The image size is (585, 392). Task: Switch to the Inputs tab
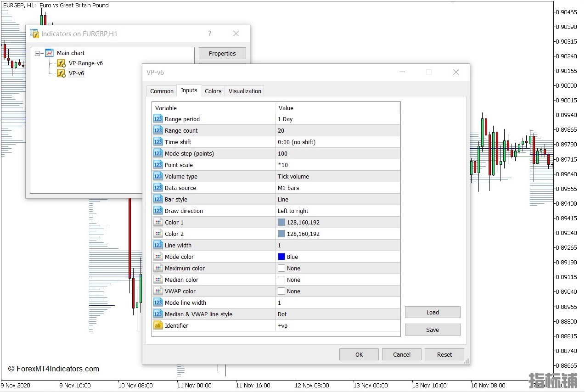point(189,90)
